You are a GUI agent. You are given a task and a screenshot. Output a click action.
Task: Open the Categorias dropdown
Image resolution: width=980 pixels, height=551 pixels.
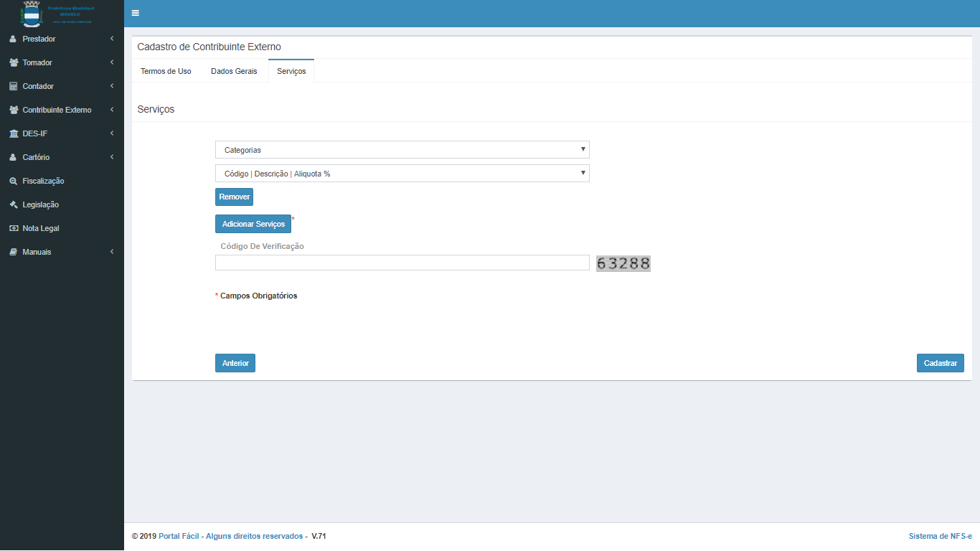pyautogui.click(x=402, y=150)
